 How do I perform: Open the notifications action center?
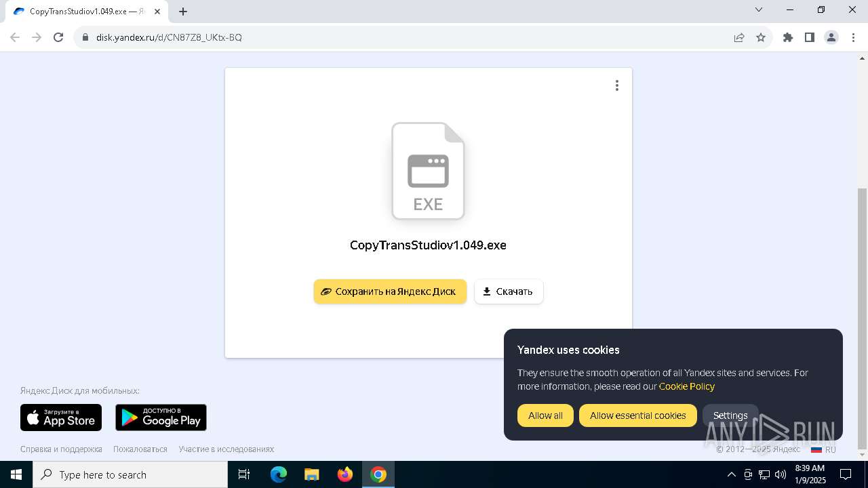[846, 474]
